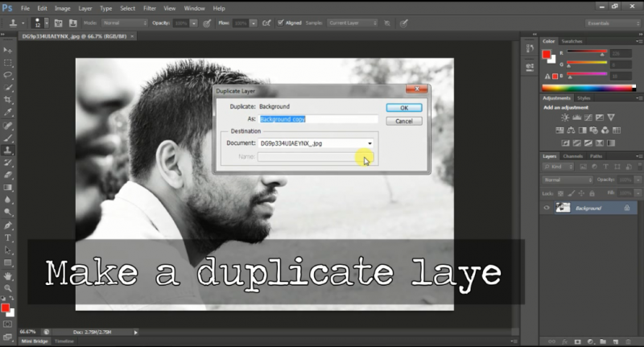Click OK in Duplicate Layer dialog
This screenshot has width=644, height=347.
(404, 107)
